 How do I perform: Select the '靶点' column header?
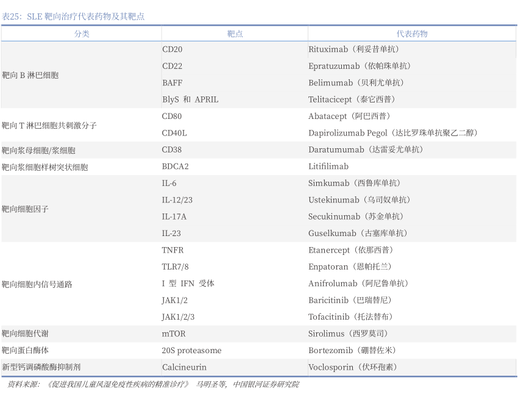pos(235,34)
